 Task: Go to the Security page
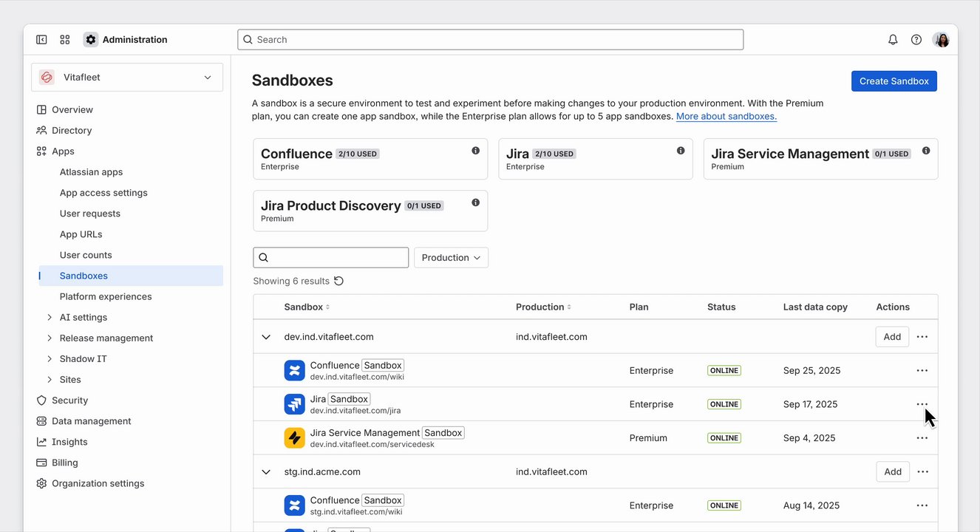click(69, 400)
